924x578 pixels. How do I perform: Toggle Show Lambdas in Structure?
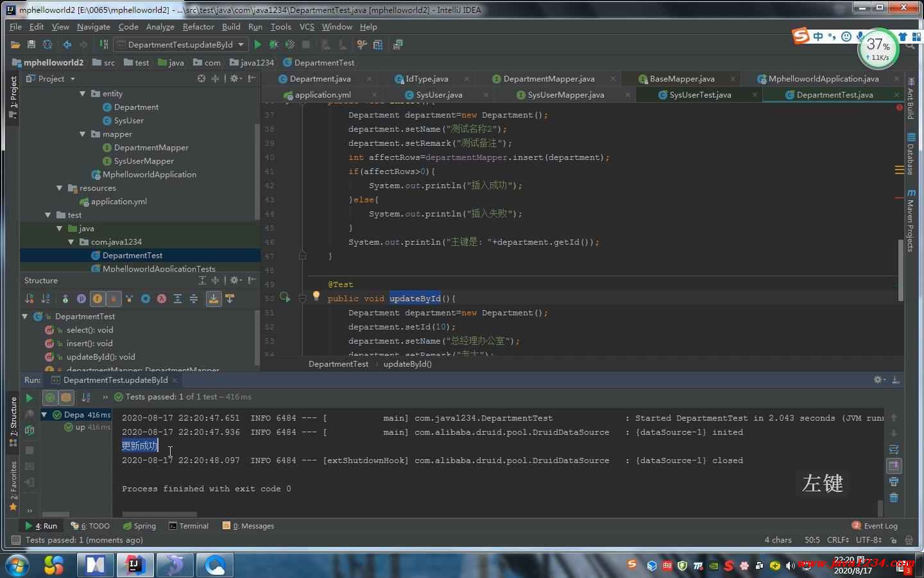point(162,299)
